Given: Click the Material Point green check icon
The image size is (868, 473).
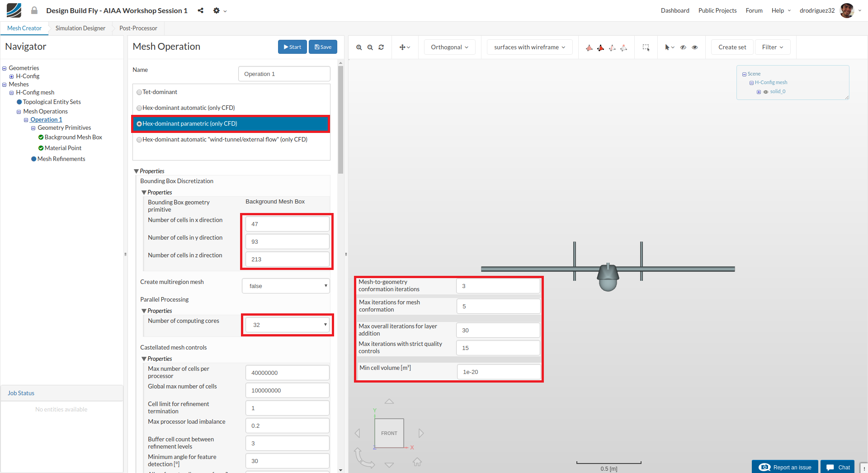Looking at the screenshot, I should pyautogui.click(x=41, y=148).
